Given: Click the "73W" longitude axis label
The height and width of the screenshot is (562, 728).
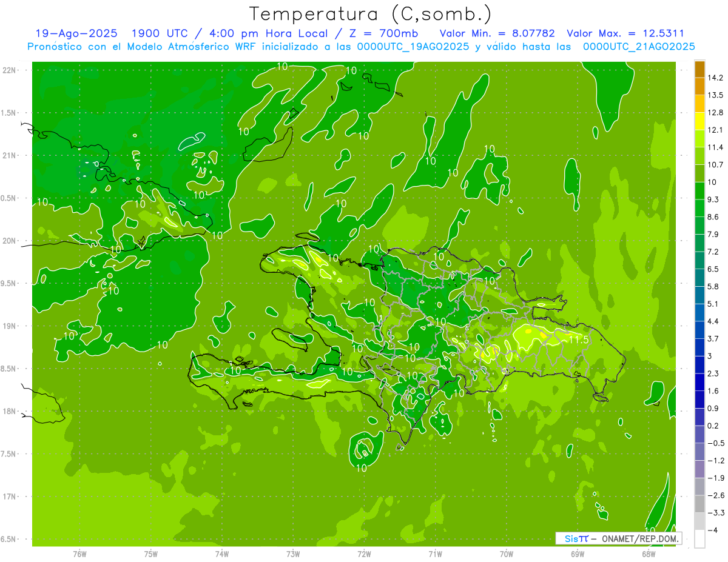Looking at the screenshot, I should [x=293, y=554].
